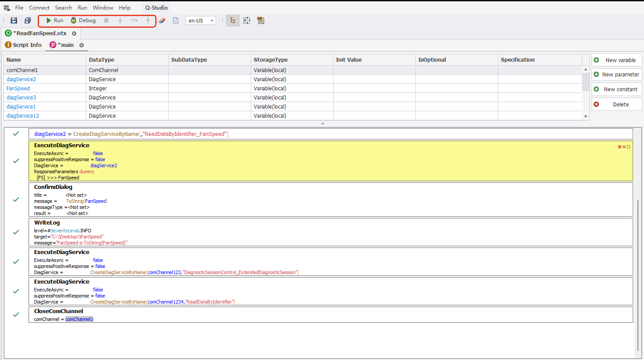The height and width of the screenshot is (360, 644).
Task: Edit the selected comChannel1 value in CloseComChannel
Action: pos(79,319)
